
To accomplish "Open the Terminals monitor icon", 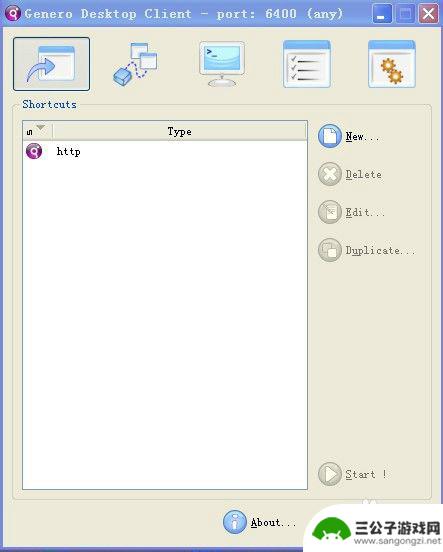I will point(222,64).
